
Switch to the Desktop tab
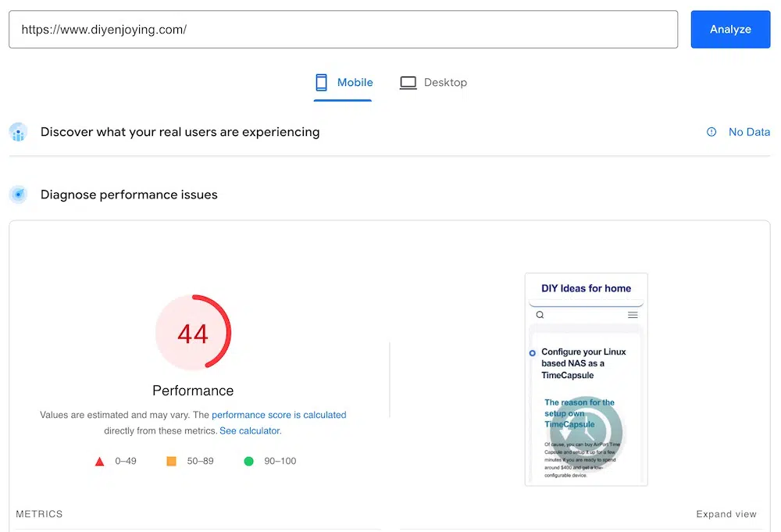point(433,83)
